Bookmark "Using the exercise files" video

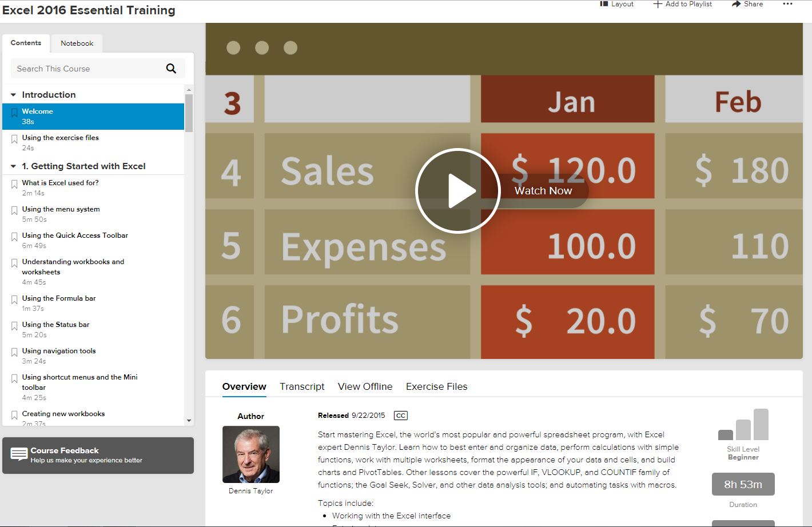14,139
